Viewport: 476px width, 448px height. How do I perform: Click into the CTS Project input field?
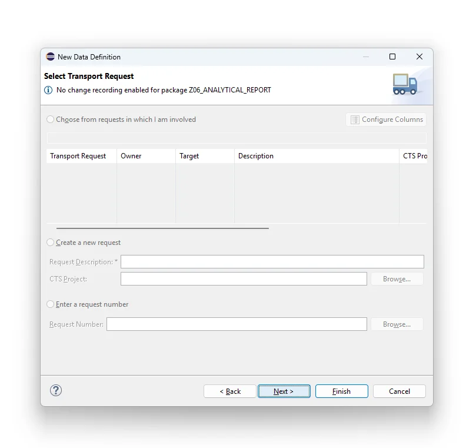244,279
